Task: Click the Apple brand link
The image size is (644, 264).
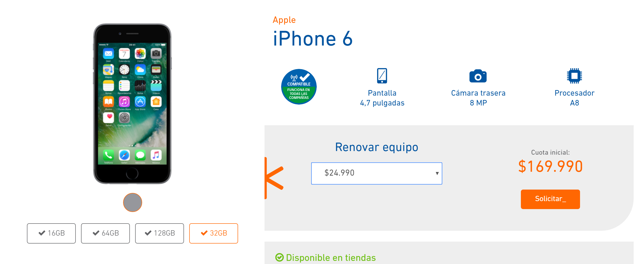Action: click(284, 20)
